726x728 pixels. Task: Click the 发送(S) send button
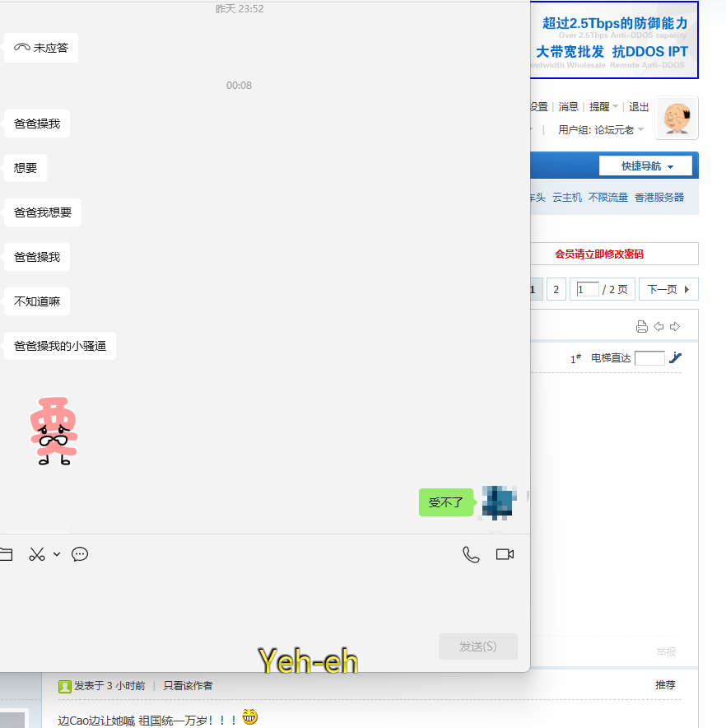(477, 646)
